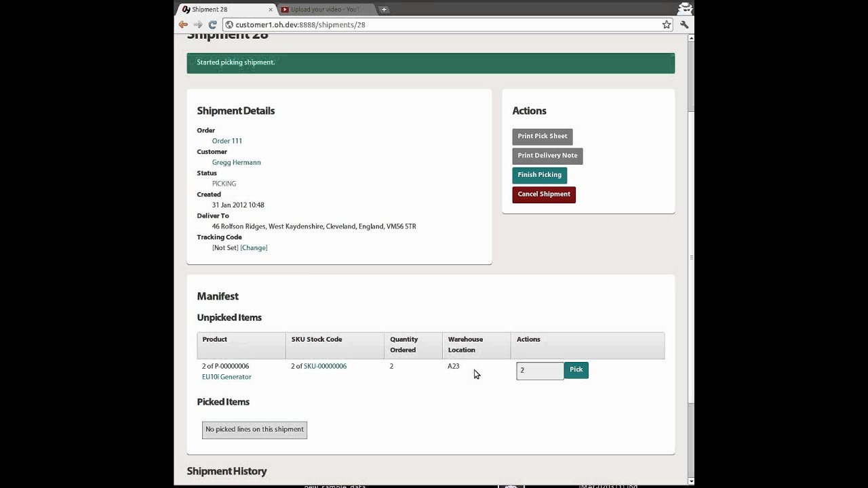Viewport: 868px width, 488px height.
Task: Click the Shipment History heading
Action: point(226,471)
